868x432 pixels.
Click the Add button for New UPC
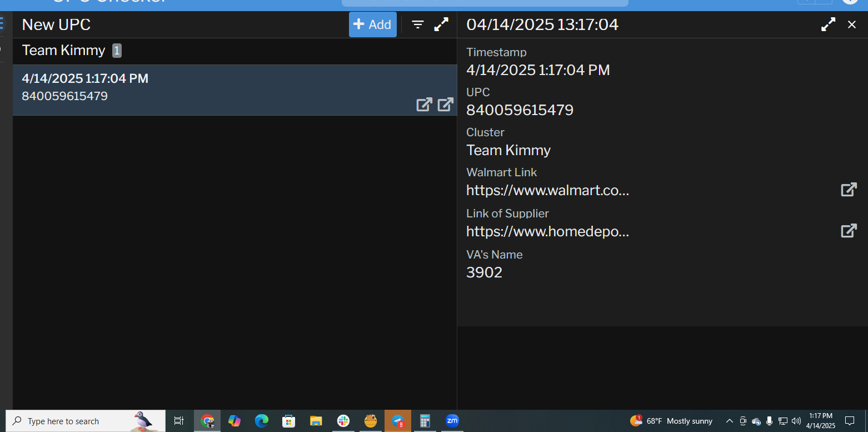372,24
